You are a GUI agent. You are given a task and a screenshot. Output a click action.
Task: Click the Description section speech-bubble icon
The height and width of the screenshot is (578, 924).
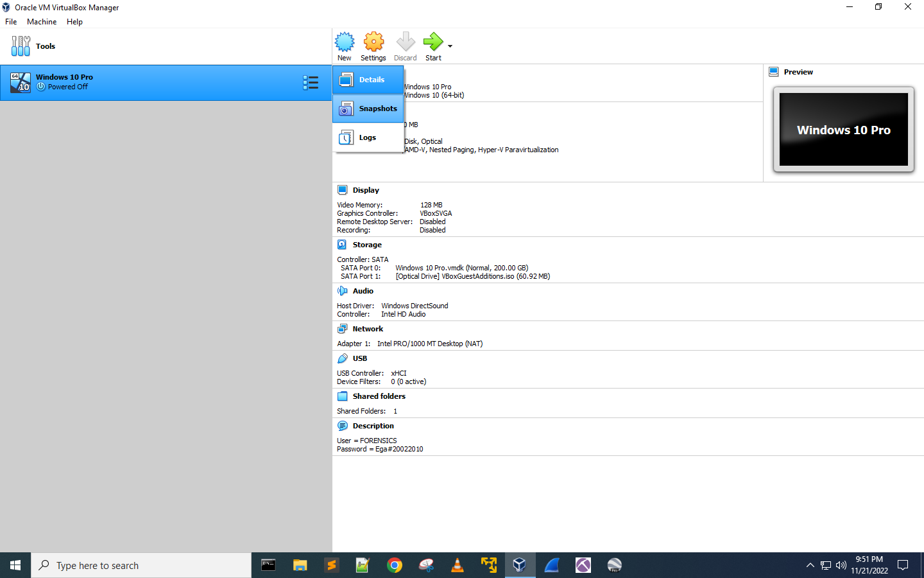[343, 426]
